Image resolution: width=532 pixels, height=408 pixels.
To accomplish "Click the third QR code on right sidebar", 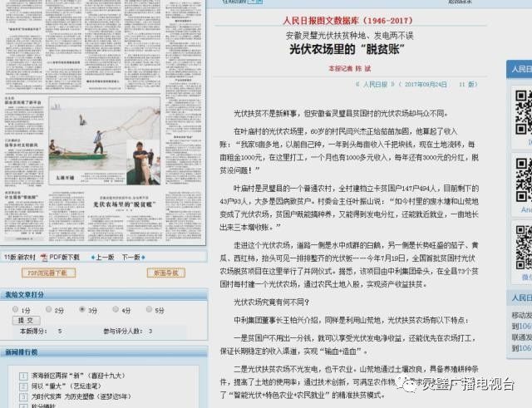I will [524, 248].
